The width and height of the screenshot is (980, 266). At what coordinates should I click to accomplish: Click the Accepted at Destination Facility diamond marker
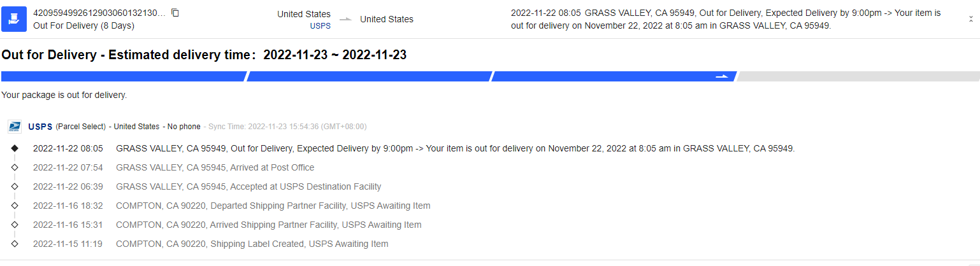pos(15,186)
